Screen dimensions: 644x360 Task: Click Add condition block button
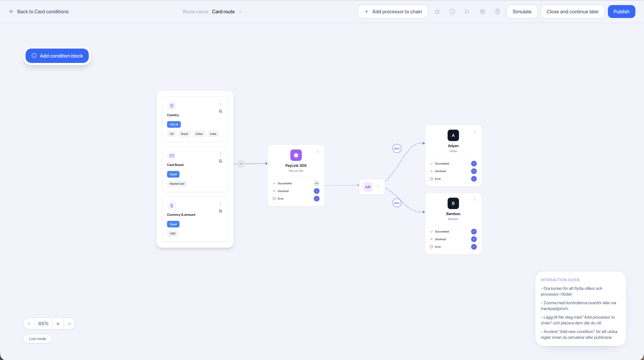click(57, 56)
